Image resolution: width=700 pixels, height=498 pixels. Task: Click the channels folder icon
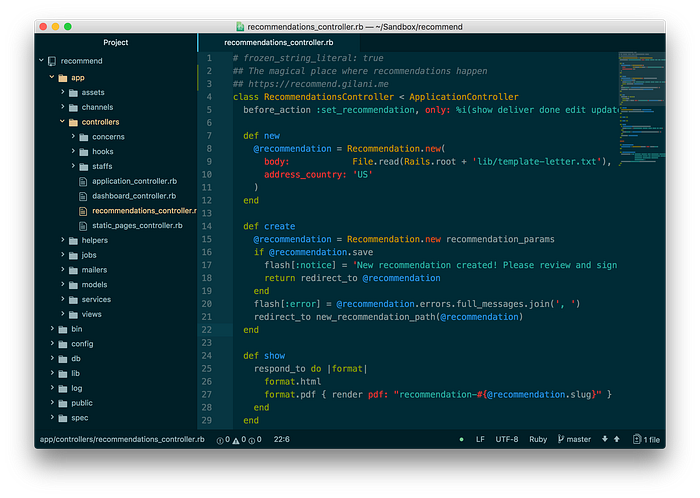(74, 108)
